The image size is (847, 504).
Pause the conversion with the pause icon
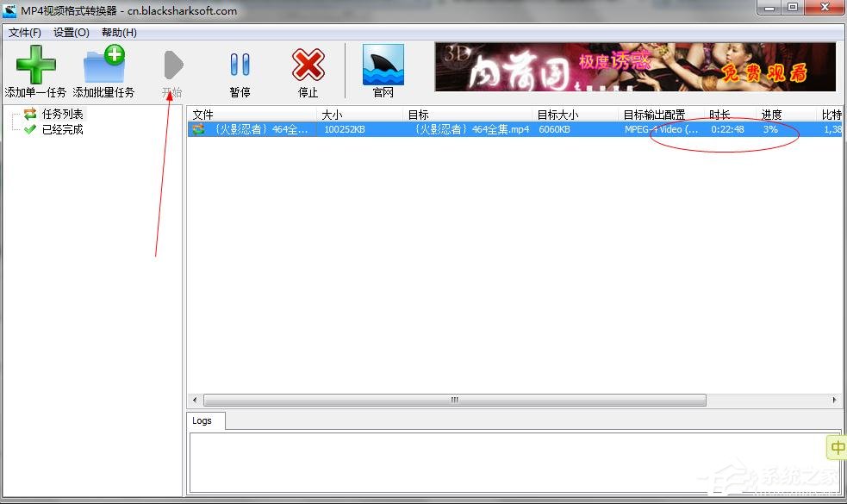tap(240, 65)
